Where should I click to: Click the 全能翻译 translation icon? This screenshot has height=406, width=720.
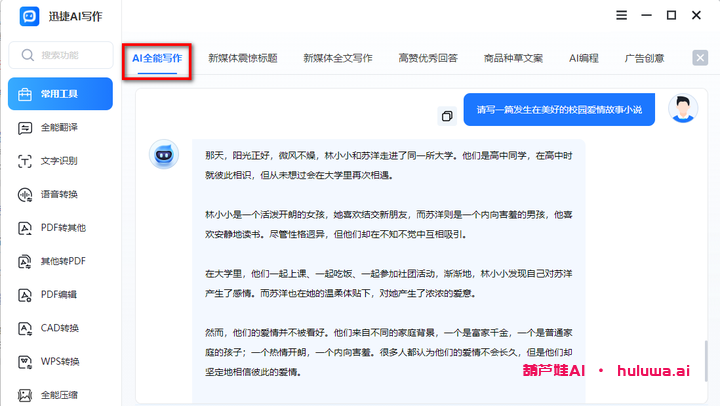[x=25, y=128]
